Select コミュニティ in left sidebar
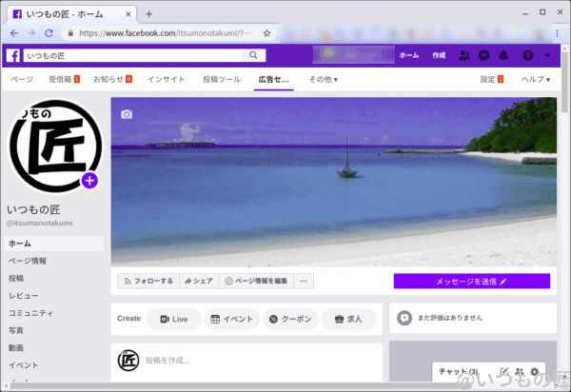571x392 pixels. click(x=31, y=313)
